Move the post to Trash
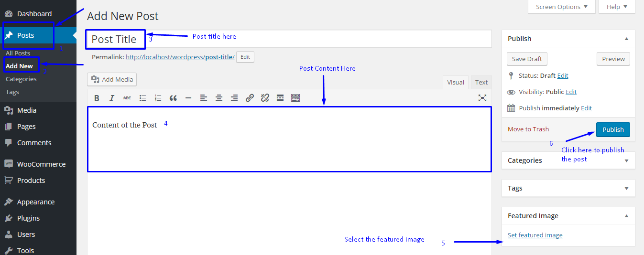The width and height of the screenshot is (644, 255). [528, 129]
